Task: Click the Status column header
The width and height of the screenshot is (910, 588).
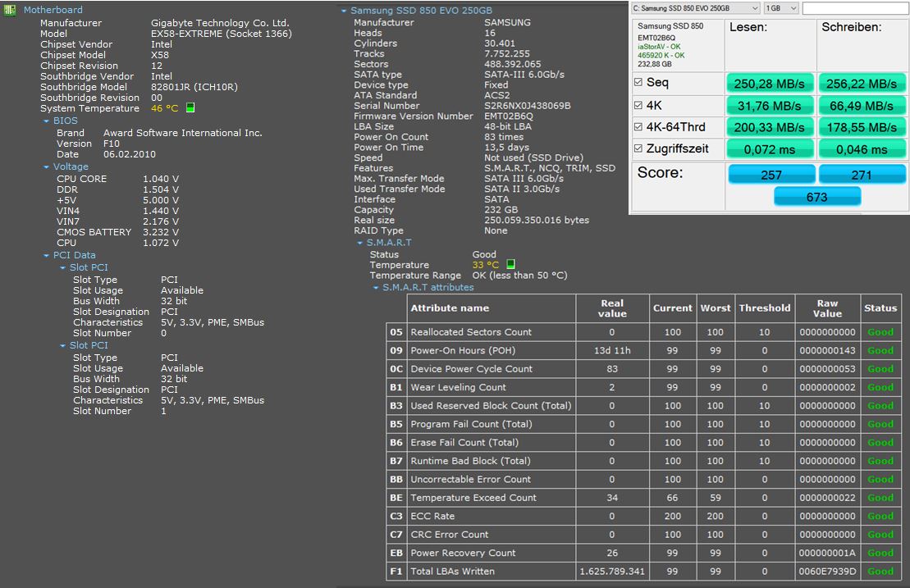Action: coord(880,308)
